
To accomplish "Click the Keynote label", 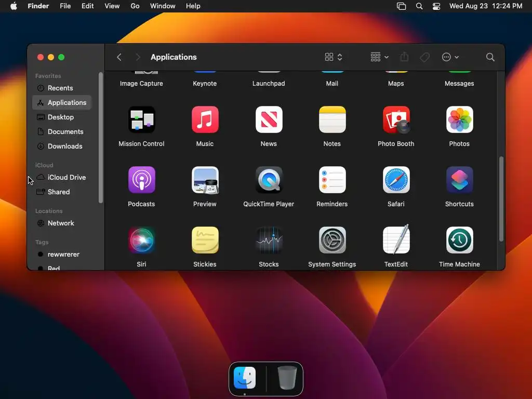I will [205, 84].
